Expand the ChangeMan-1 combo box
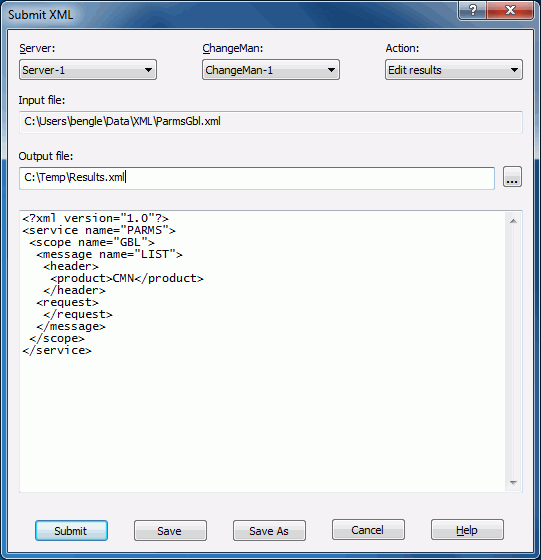Image resolution: width=541 pixels, height=560 pixels. 271,70
